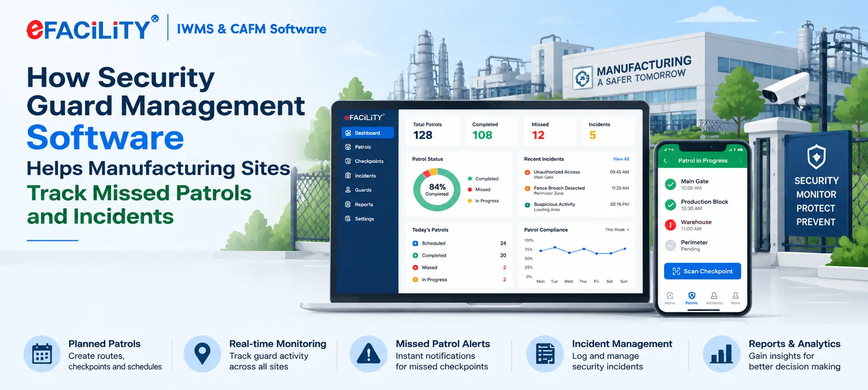
Task: Click the Incident Management document icon
Action: pos(545,354)
